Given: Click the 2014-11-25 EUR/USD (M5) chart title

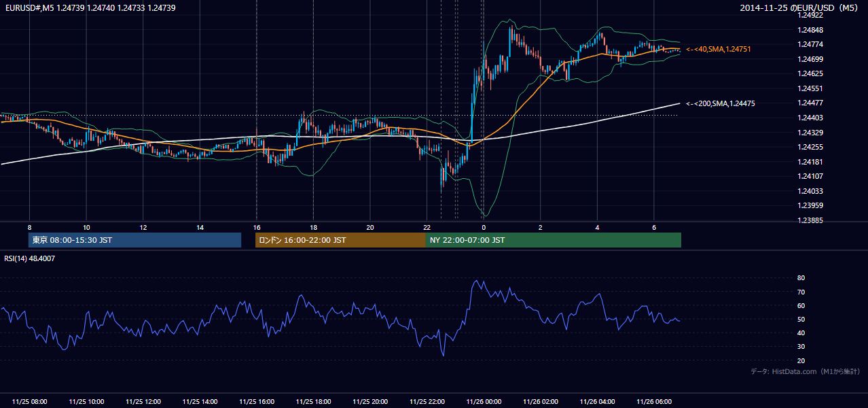Looking at the screenshot, I should click(x=800, y=7).
